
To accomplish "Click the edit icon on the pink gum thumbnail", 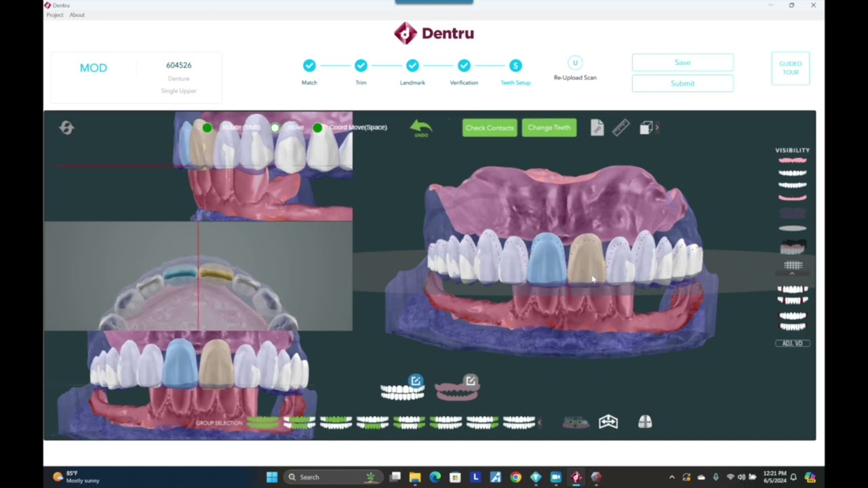I will (471, 381).
